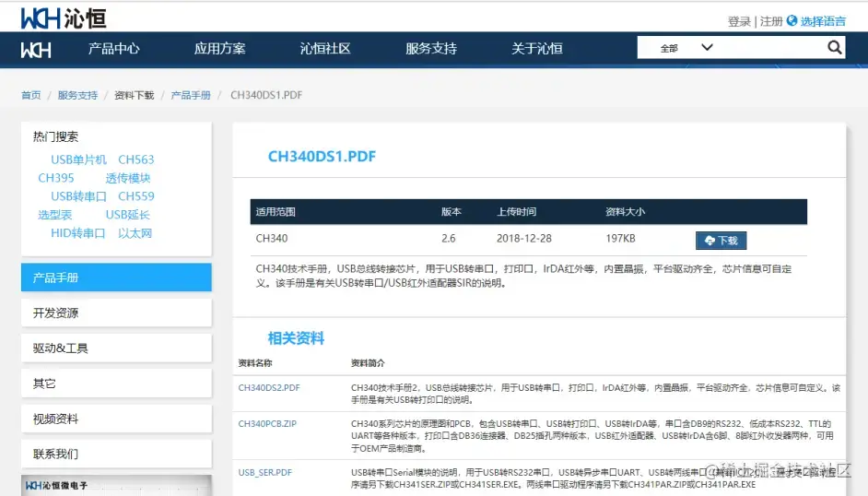
Task: Select 产品手册 sidebar tab
Action: click(x=116, y=278)
